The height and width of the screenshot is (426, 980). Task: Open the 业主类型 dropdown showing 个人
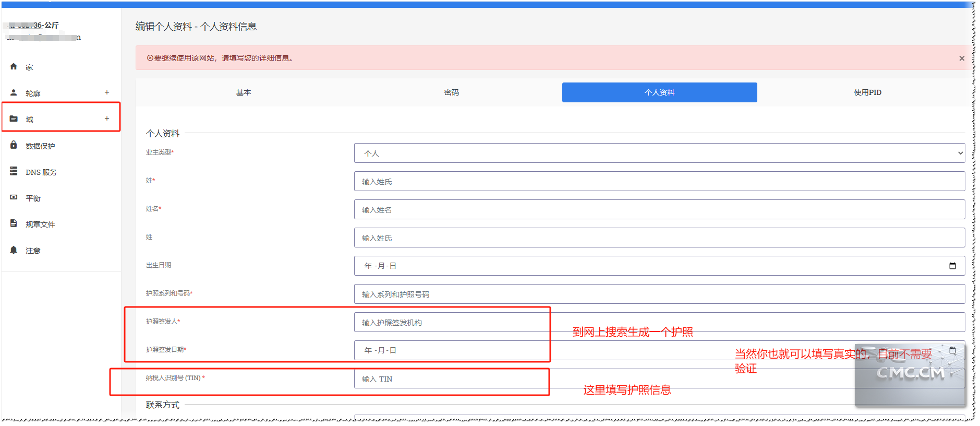659,153
